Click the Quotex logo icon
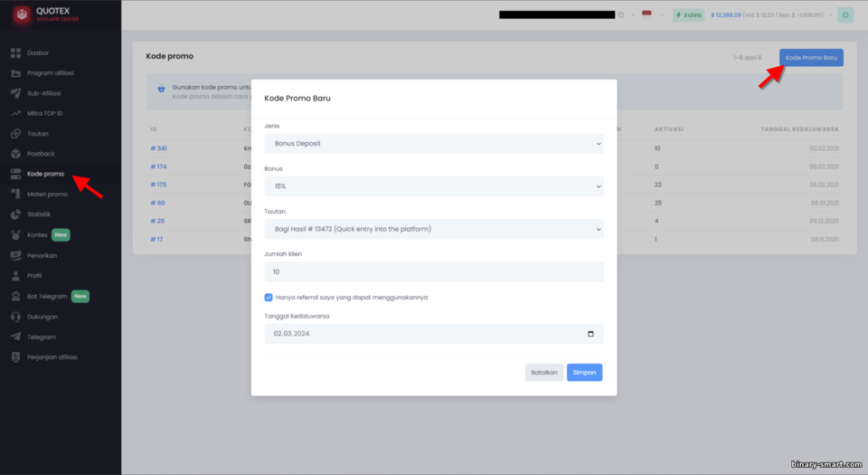Image resolution: width=868 pixels, height=475 pixels. tap(22, 15)
